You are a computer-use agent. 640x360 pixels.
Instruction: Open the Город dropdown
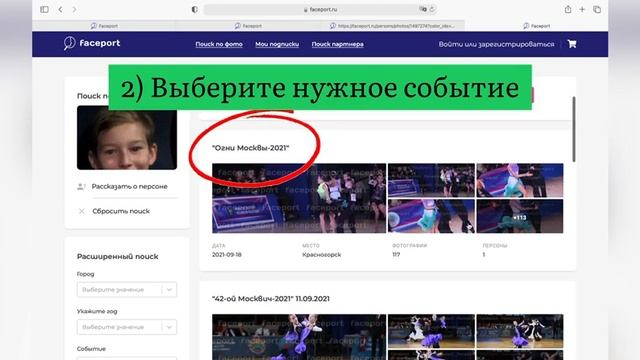point(127,289)
